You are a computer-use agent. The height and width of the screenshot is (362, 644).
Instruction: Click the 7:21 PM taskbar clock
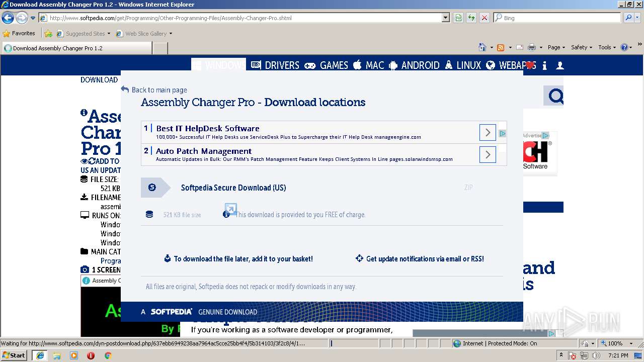tap(618, 355)
